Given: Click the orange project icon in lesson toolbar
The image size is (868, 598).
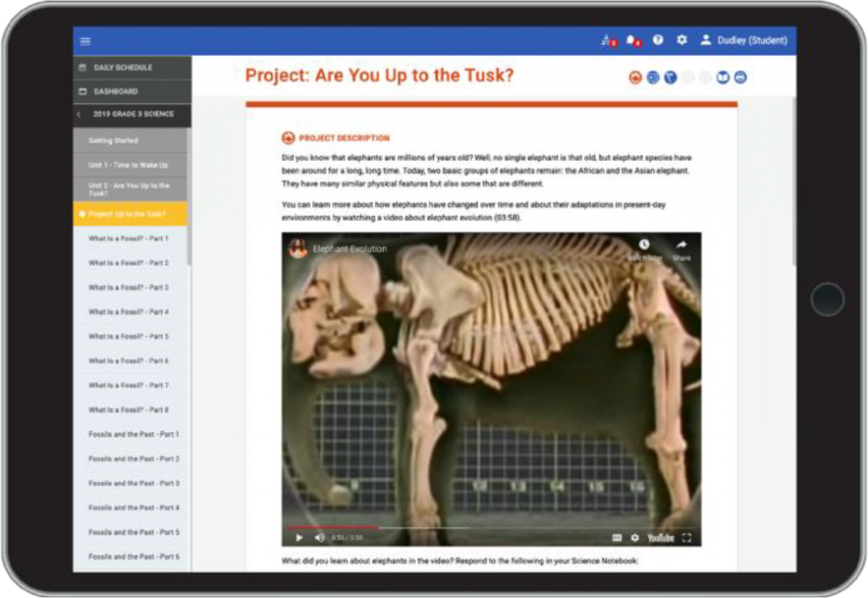Looking at the screenshot, I should click(x=635, y=78).
